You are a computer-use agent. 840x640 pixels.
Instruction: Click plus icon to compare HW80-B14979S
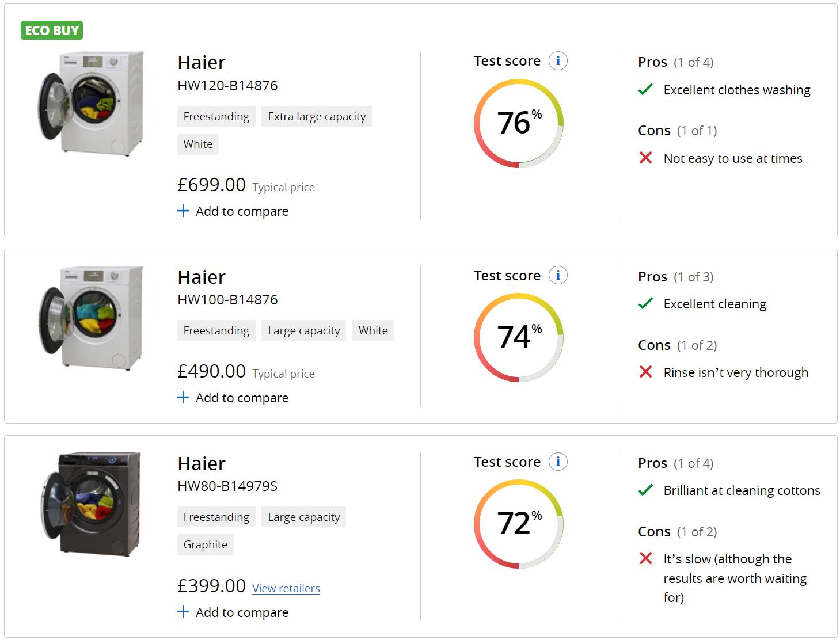coord(183,612)
